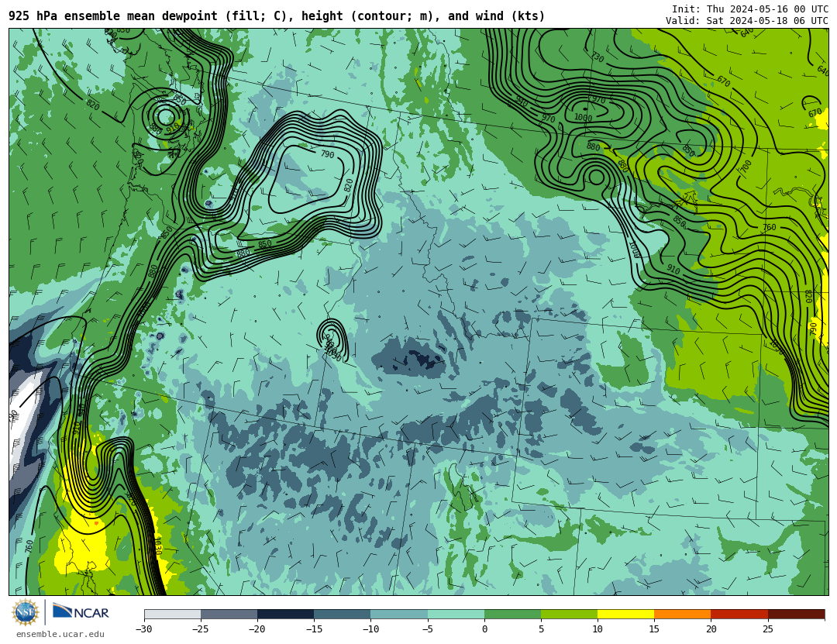Select the -30 to -25 colorbar swatch
This screenshot has height=644, width=837.
[x=172, y=614]
